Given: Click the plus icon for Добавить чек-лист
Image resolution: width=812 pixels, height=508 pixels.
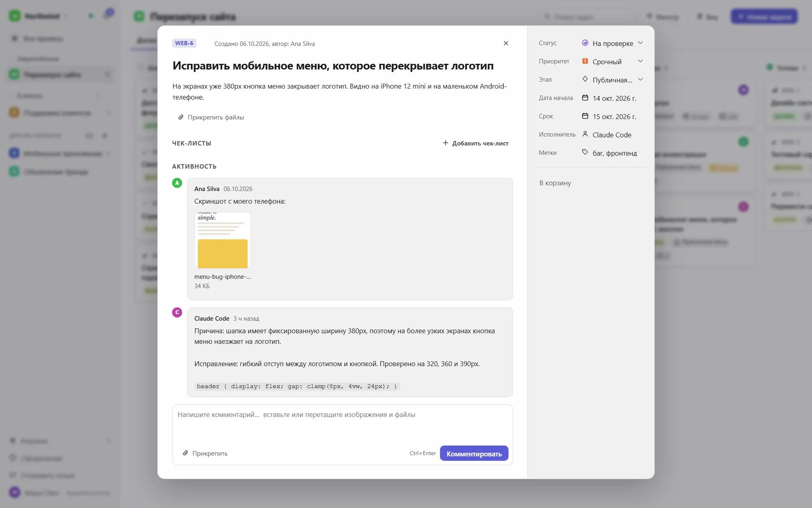Looking at the screenshot, I should 445,143.
